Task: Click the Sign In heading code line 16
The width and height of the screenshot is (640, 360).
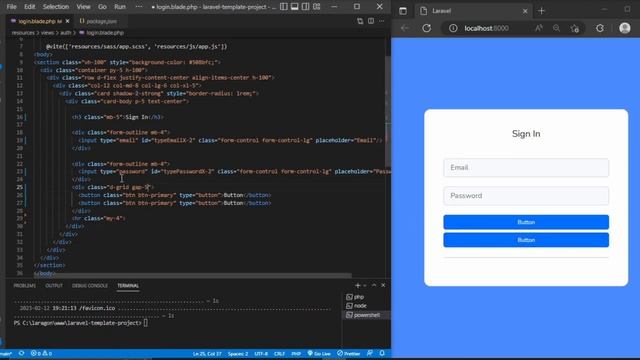Action: [x=118, y=117]
